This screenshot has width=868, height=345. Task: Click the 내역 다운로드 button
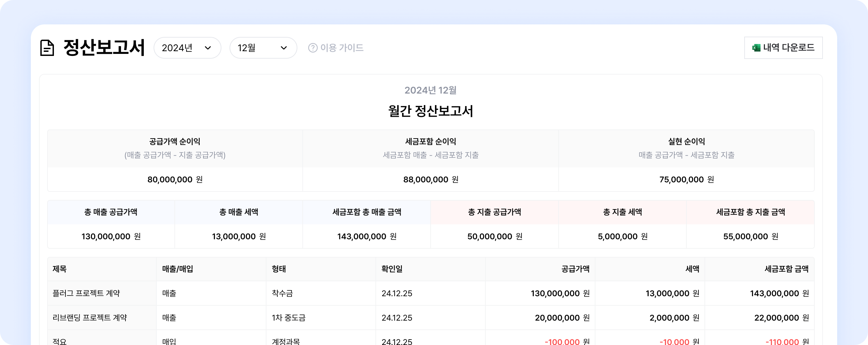(783, 48)
